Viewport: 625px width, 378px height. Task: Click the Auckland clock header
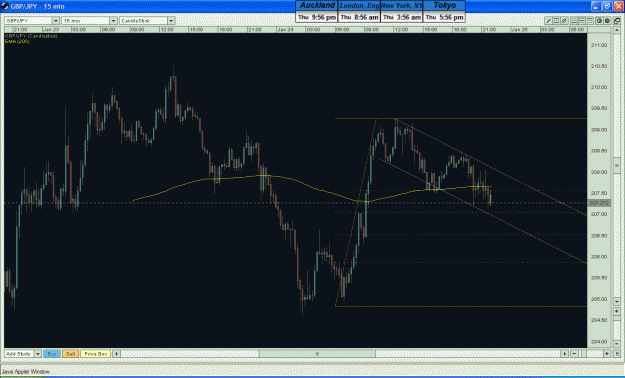[317, 6]
